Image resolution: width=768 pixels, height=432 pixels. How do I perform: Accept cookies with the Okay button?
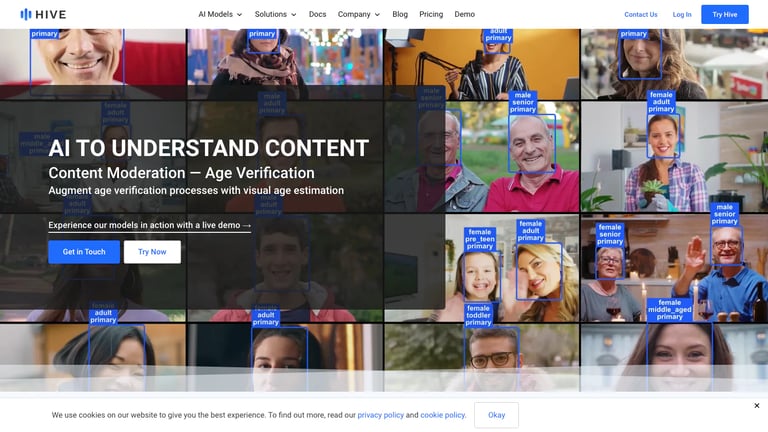tap(496, 415)
